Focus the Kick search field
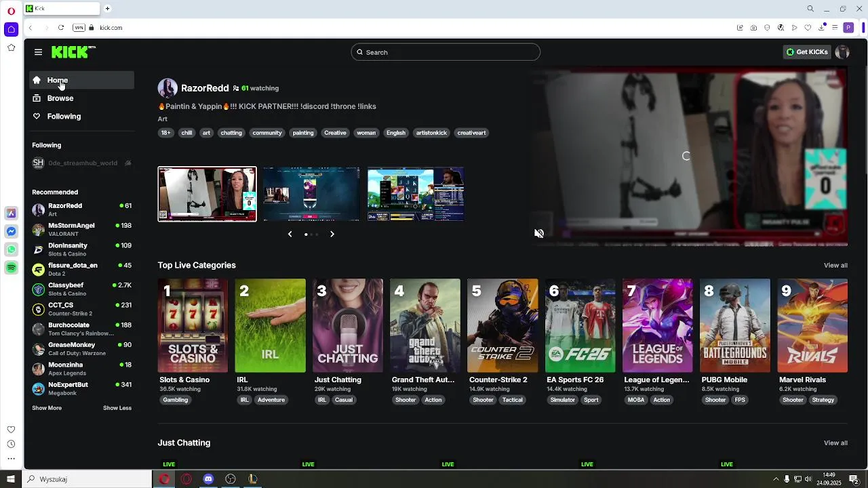The width and height of the screenshot is (868, 488). (446, 52)
